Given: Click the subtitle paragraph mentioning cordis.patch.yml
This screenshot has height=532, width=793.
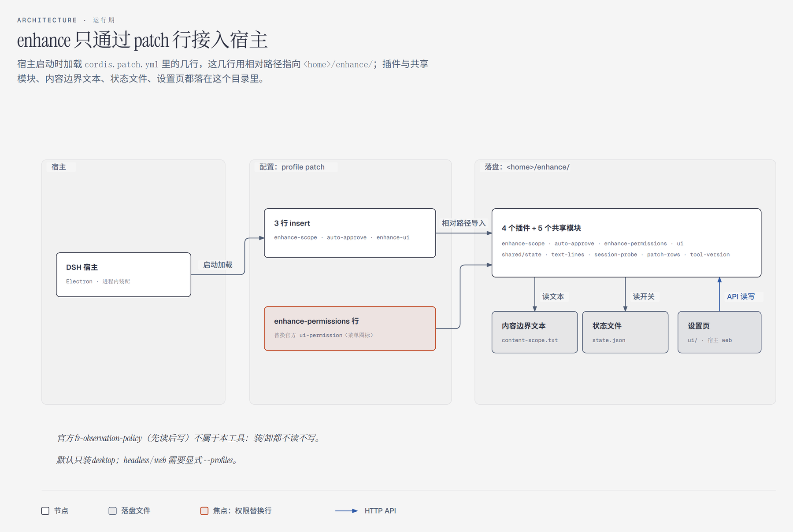Looking at the screenshot, I should (223, 71).
